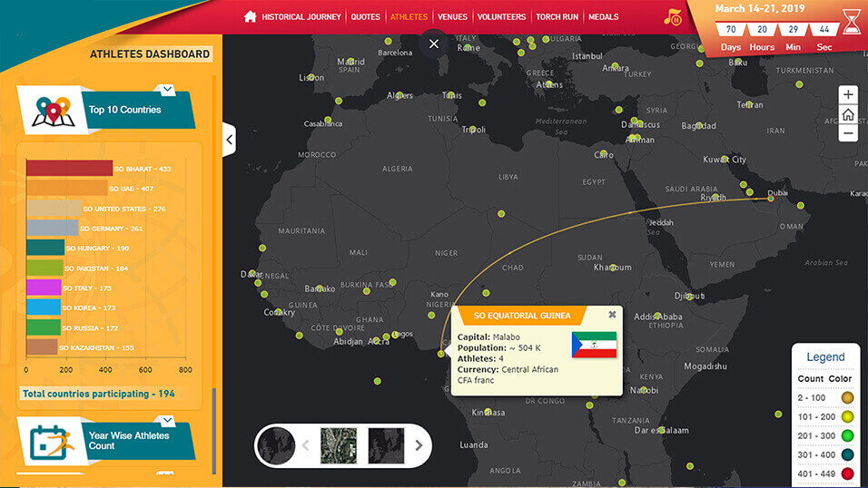
Task: Click the SO Korea blue bar
Action: [44, 307]
